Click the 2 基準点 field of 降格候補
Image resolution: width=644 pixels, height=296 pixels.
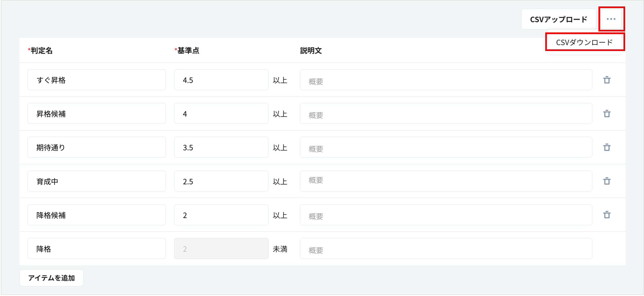[221, 215]
